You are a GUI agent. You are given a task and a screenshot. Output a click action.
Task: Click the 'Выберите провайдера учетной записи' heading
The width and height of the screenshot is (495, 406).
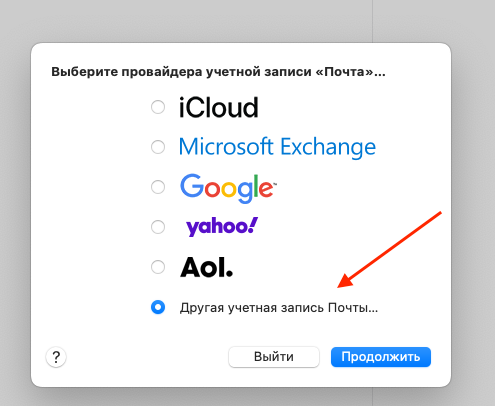218,72
